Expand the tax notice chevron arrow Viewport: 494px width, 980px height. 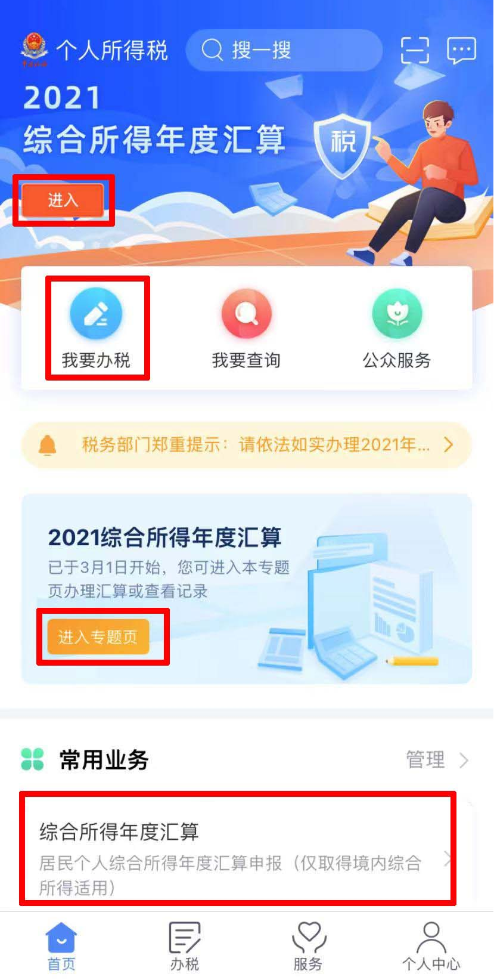click(449, 444)
